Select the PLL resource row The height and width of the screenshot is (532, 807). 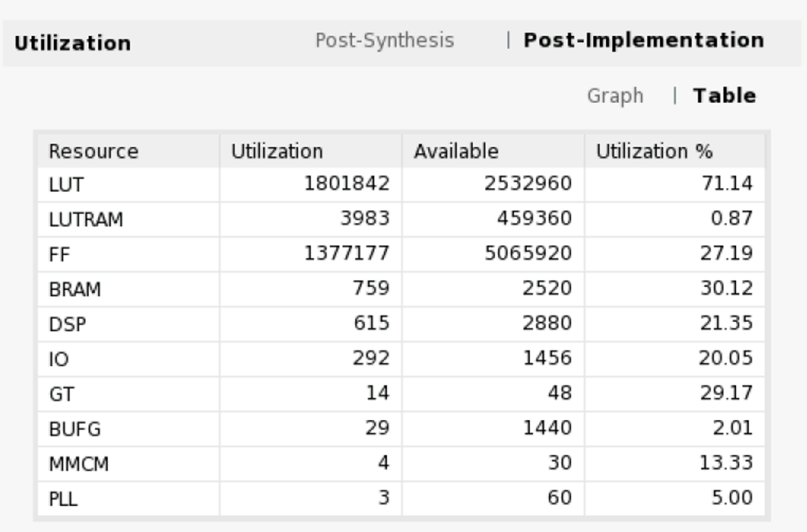63,498
